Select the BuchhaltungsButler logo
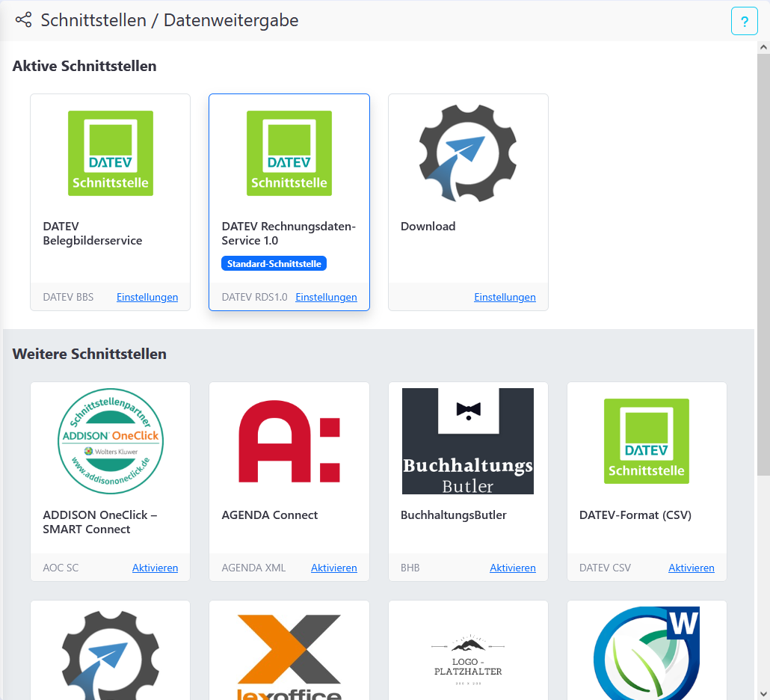Screen dimensions: 770x700 click(x=468, y=441)
